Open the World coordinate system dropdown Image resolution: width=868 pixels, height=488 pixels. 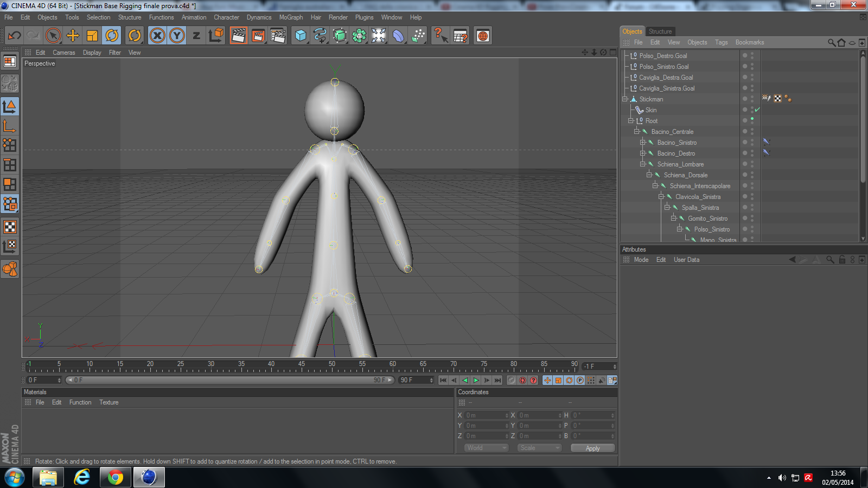[x=486, y=448]
